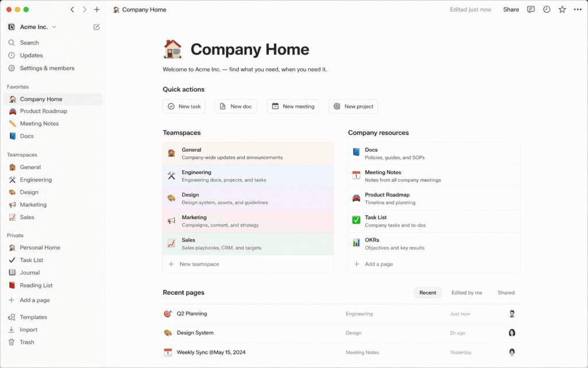Click Company Home breadcrumb in title bar
This screenshot has width=588, height=368.
(x=140, y=9)
